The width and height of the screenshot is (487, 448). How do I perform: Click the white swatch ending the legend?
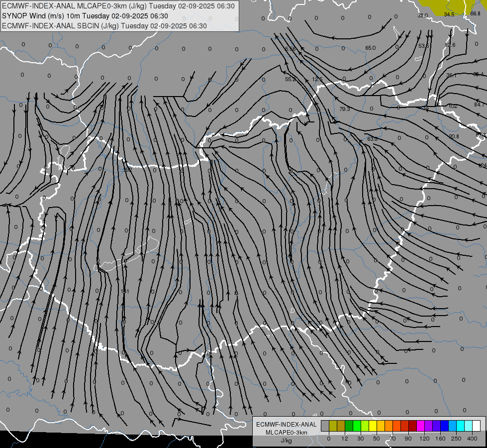pos(477,426)
